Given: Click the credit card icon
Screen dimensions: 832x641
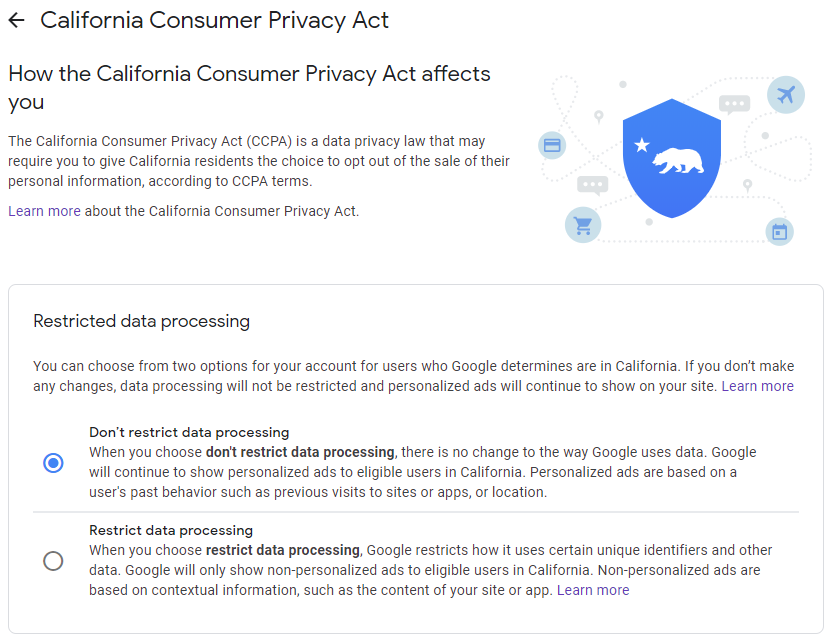Looking at the screenshot, I should coord(552,145).
